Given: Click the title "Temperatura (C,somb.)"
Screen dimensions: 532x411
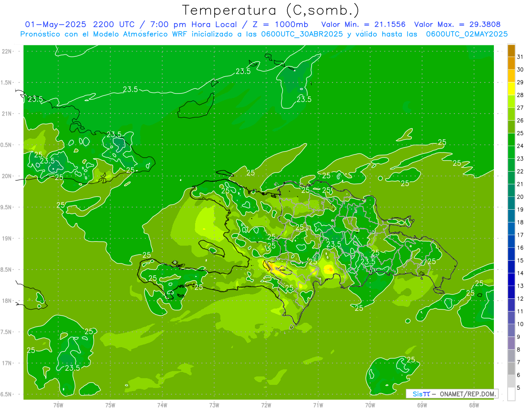Looking at the screenshot, I should [270, 10].
